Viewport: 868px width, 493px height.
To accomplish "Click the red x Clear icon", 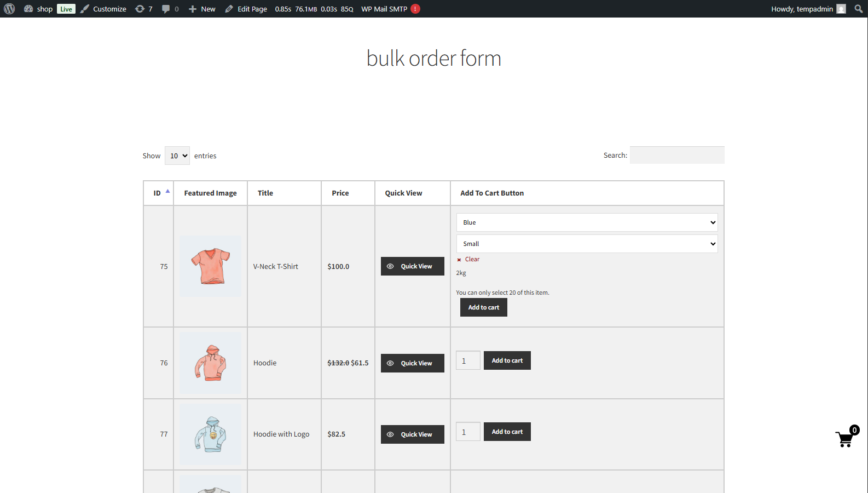I will [x=459, y=260].
